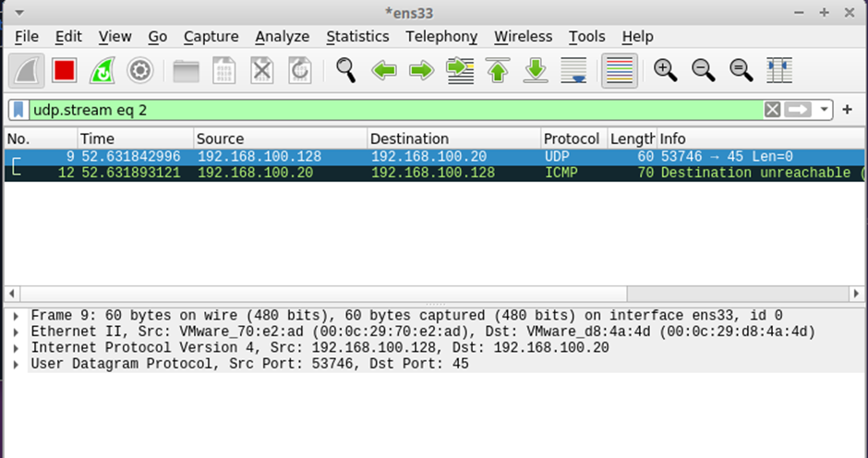This screenshot has width=868, height=458.
Task: Save the capture file
Action: coord(224,70)
